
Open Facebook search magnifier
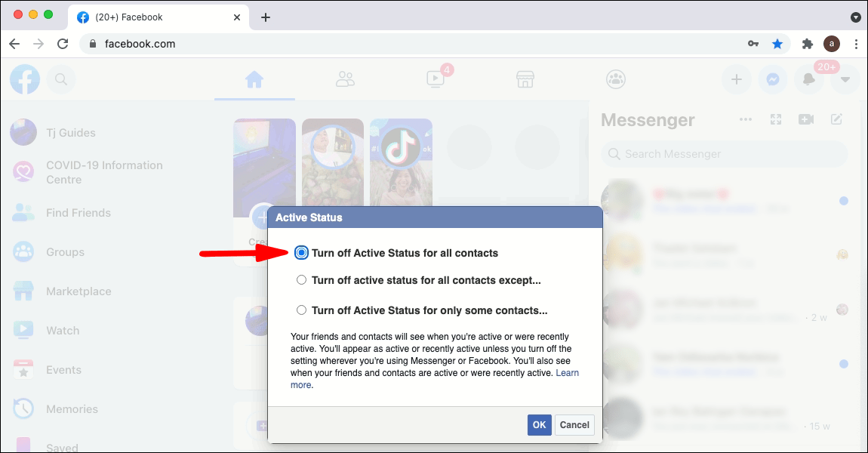pos(61,80)
